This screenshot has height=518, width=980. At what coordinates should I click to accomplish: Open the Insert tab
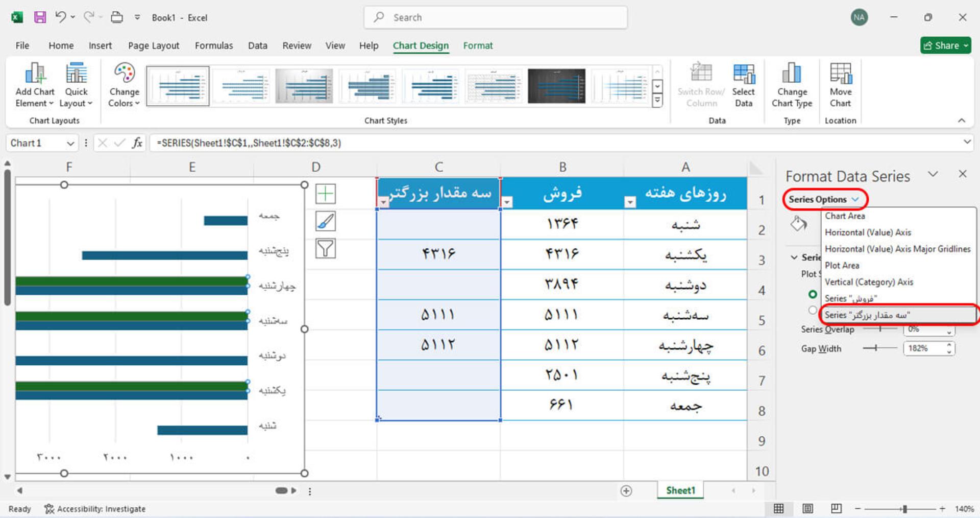point(100,45)
